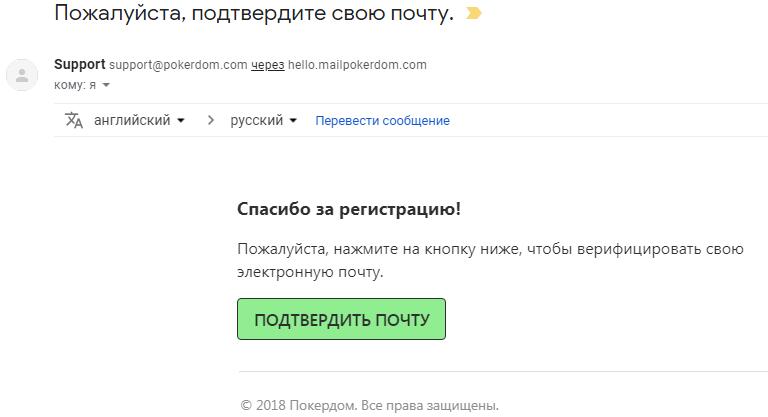Click the support@pokerdom.com sender address
Viewport: 768px width, 417px height.
pos(178,65)
